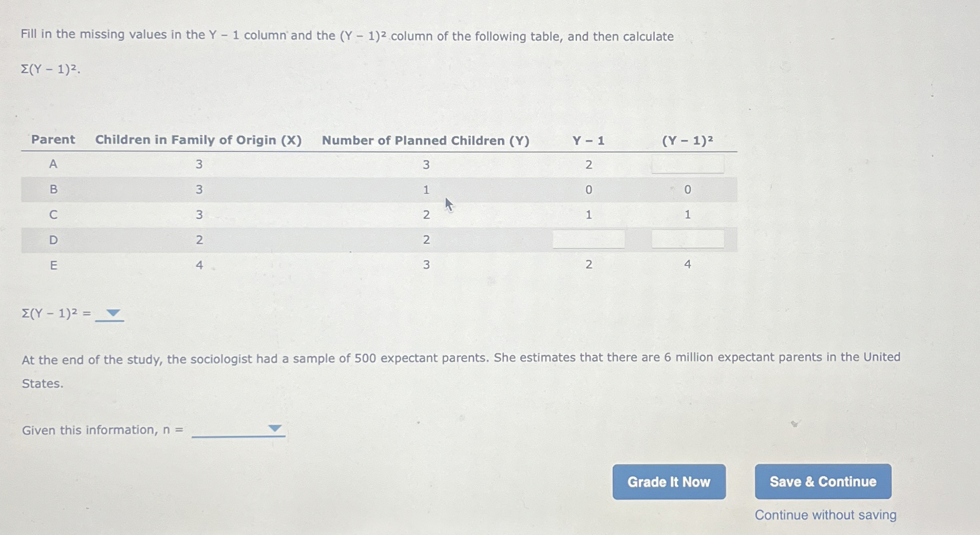This screenshot has height=535, width=980.
Task: Click the Save & Continue button
Action: pos(823,482)
